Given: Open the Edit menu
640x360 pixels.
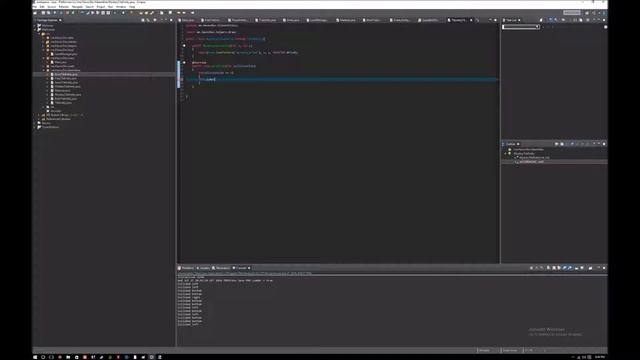Looking at the screenshot, I should pos(42,7).
